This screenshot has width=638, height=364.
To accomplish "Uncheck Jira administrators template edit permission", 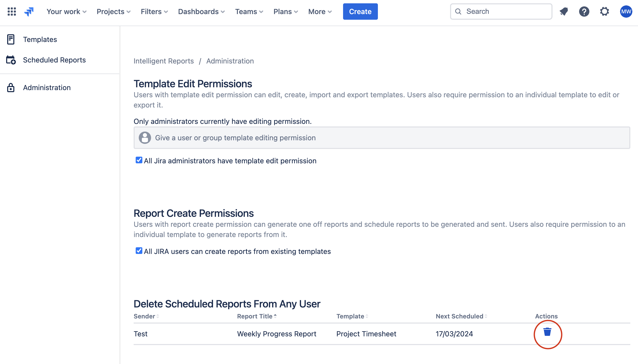I will pyautogui.click(x=139, y=160).
